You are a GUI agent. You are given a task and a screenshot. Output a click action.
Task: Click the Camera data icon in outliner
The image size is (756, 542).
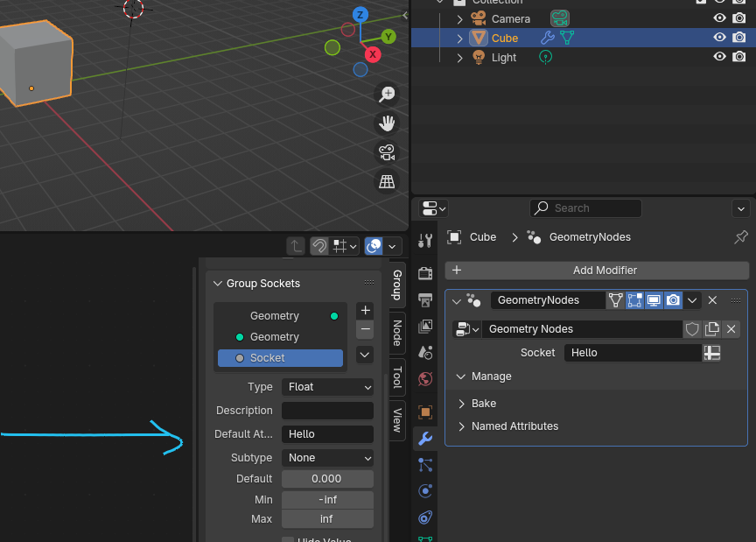pyautogui.click(x=560, y=18)
